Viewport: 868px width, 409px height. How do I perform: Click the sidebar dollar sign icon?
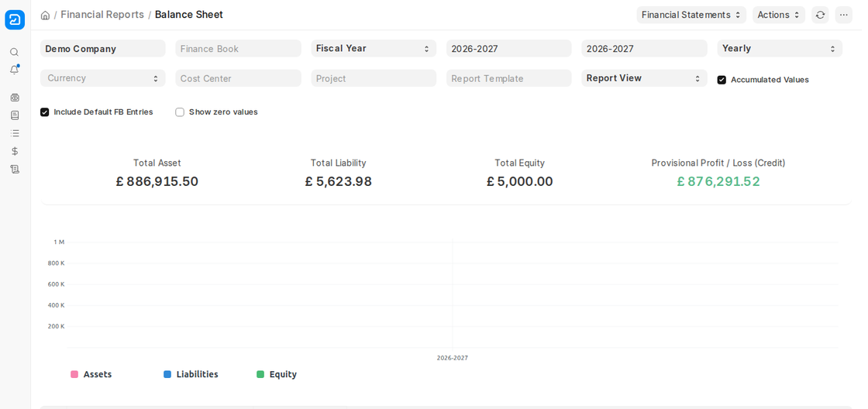[15, 151]
